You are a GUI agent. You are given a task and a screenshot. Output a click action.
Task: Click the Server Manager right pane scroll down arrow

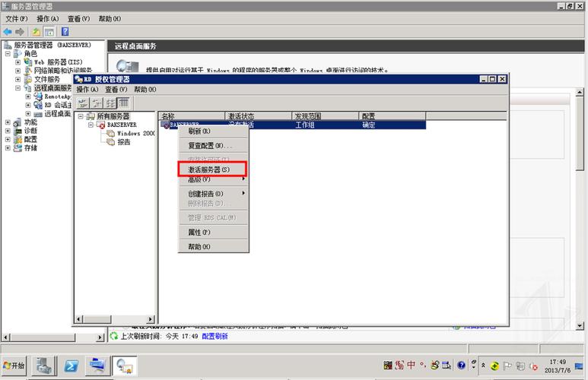pyautogui.click(x=580, y=326)
